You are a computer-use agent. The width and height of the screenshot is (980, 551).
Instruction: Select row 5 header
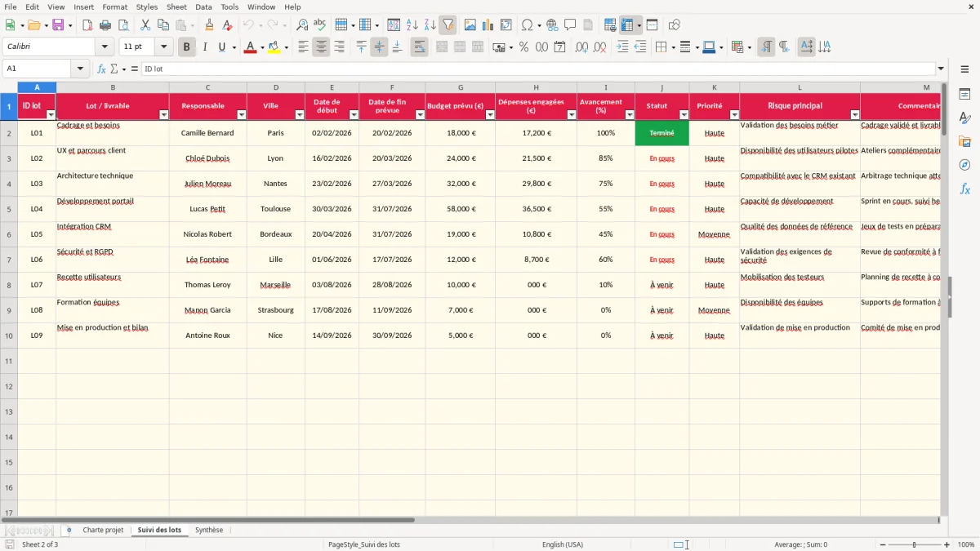(9, 209)
